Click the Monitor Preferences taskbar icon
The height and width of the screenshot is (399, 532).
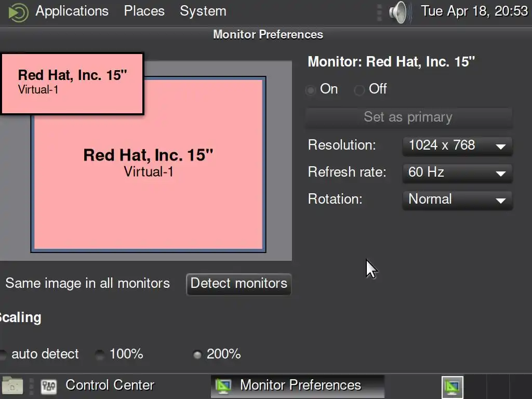223,386
